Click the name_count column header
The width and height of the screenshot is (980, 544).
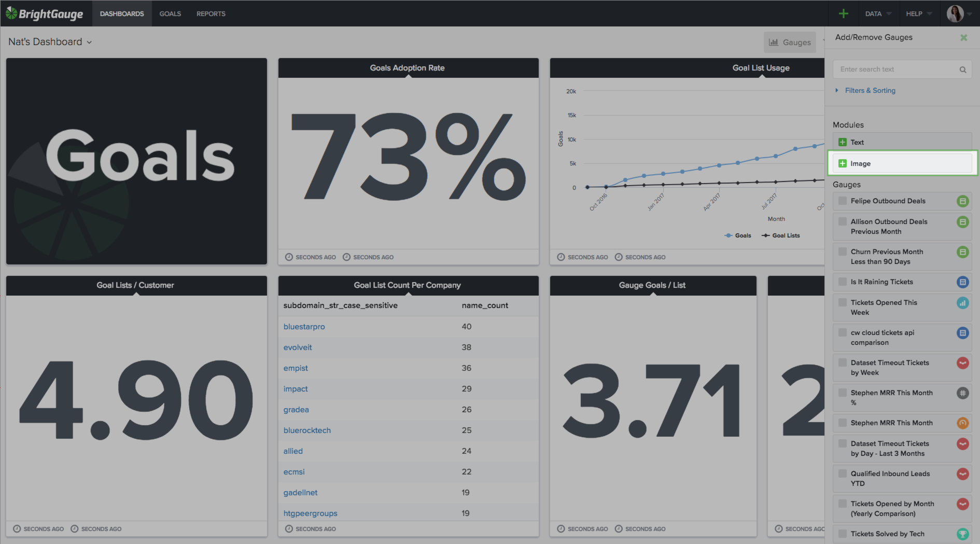[x=485, y=305]
